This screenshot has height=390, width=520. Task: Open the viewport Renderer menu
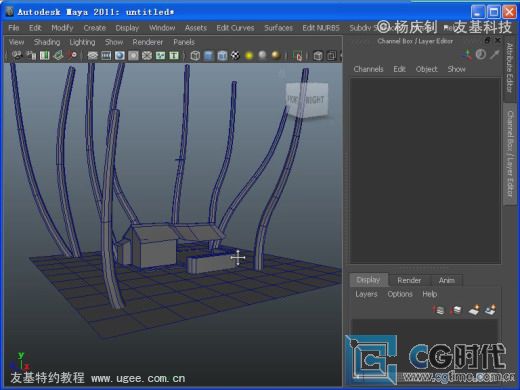(148, 42)
